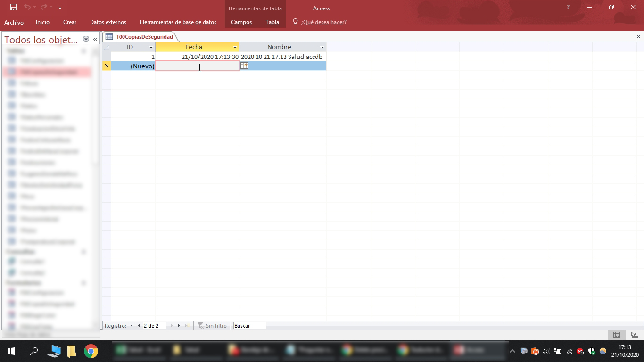Close the T00CopiasDeSeguridad table with X
The image size is (644, 362).
(x=638, y=37)
